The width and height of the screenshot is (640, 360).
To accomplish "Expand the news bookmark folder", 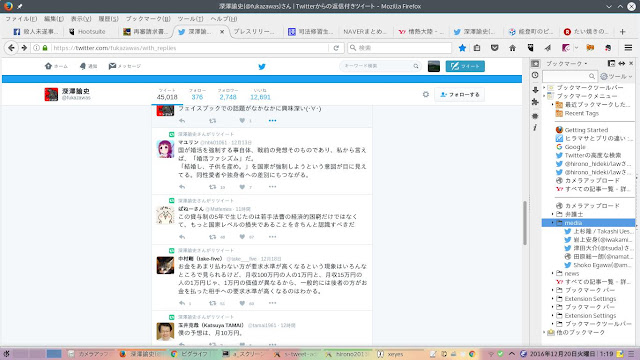I will pos(553,273).
